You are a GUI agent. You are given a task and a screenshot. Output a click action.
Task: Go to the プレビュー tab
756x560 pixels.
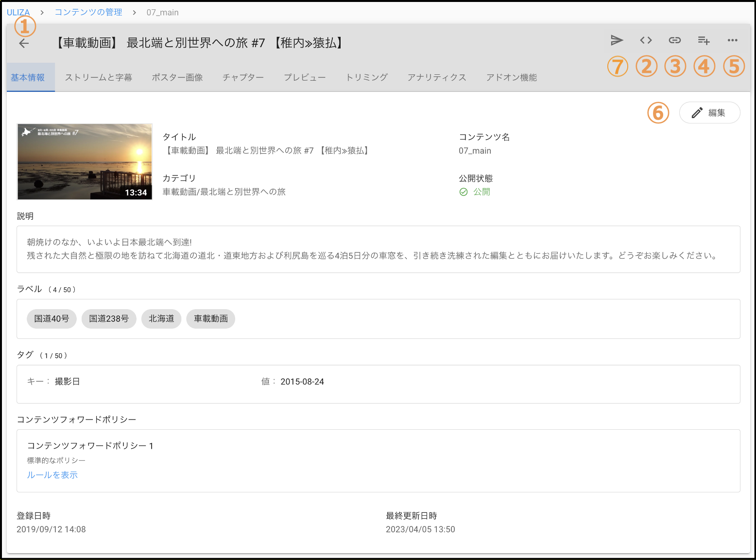pyautogui.click(x=305, y=78)
